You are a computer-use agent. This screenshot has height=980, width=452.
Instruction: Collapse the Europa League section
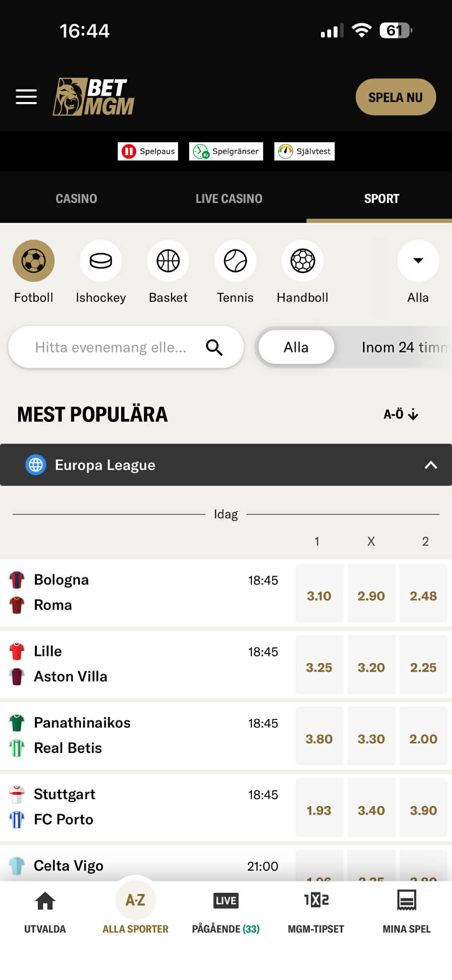(431, 465)
